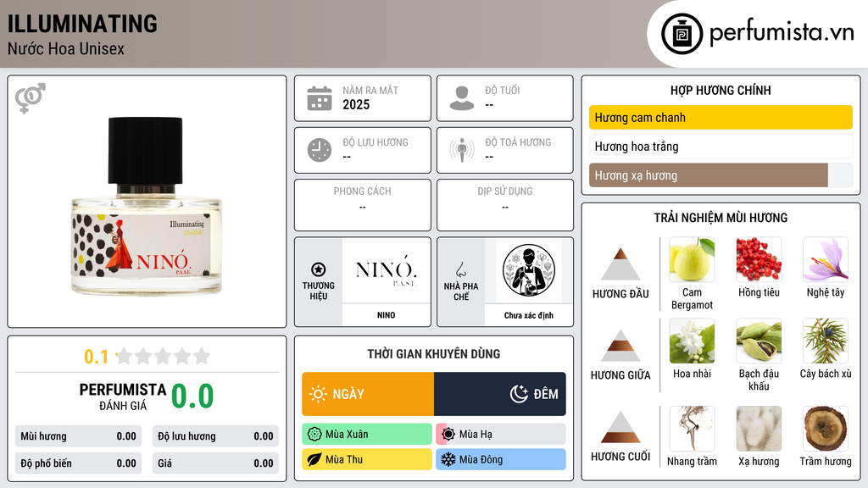The image size is (868, 488).
Task: Click the Illuminating perfume bottle photo
Action: point(146,205)
